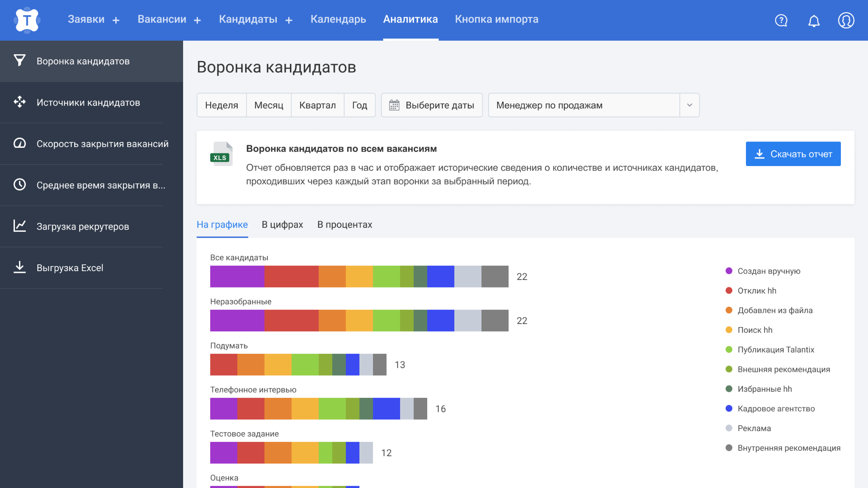Switch to В процентах tab

pos(344,225)
